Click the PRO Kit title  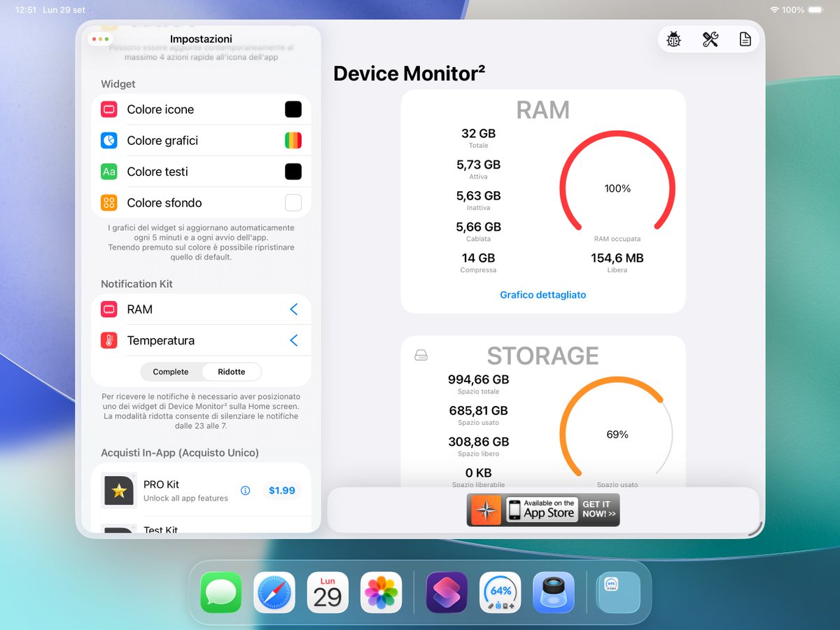pos(162,484)
